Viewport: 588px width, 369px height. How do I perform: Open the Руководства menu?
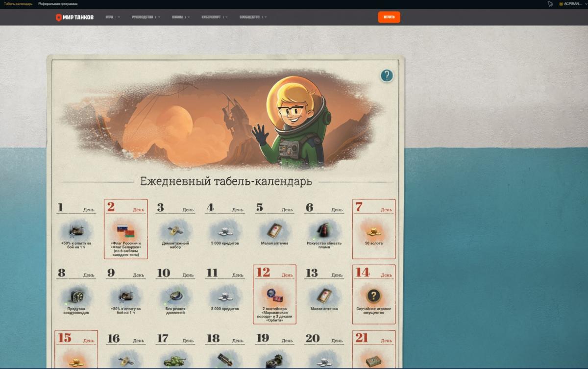pos(143,17)
